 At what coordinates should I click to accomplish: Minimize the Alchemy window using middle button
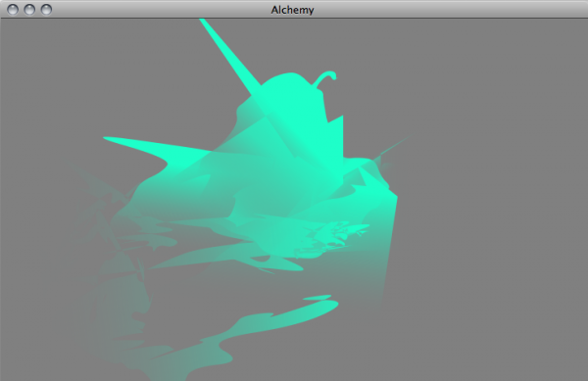pyautogui.click(x=29, y=10)
